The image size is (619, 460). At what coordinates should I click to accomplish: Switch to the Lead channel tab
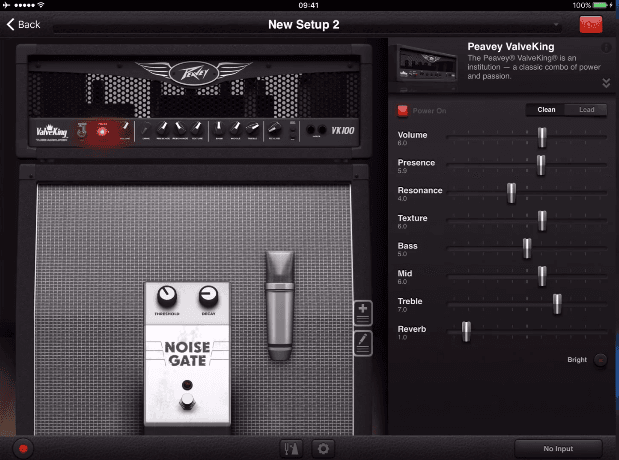(586, 110)
